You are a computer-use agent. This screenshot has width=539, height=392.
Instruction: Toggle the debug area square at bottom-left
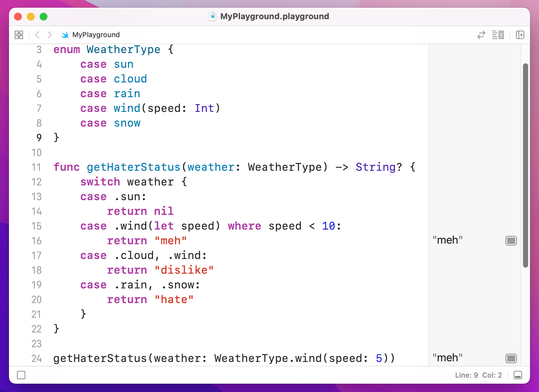[x=21, y=375]
